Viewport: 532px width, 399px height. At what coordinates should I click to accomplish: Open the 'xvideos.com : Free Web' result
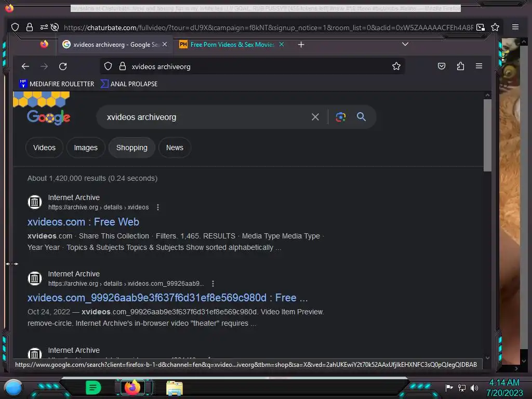(x=83, y=222)
